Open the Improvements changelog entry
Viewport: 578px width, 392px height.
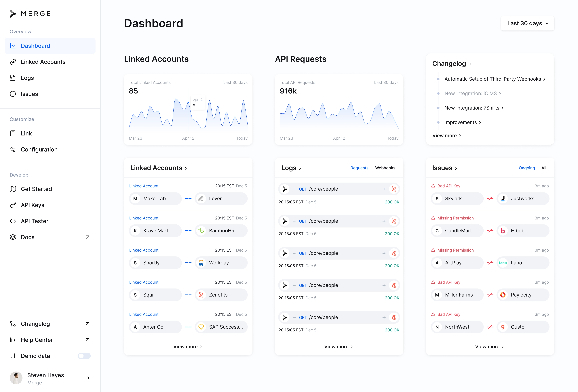(463, 122)
